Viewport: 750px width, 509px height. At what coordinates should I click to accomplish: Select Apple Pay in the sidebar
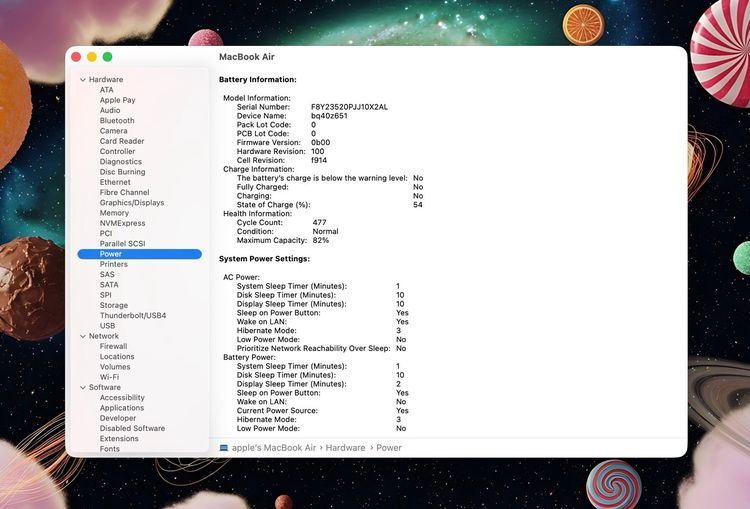118,100
